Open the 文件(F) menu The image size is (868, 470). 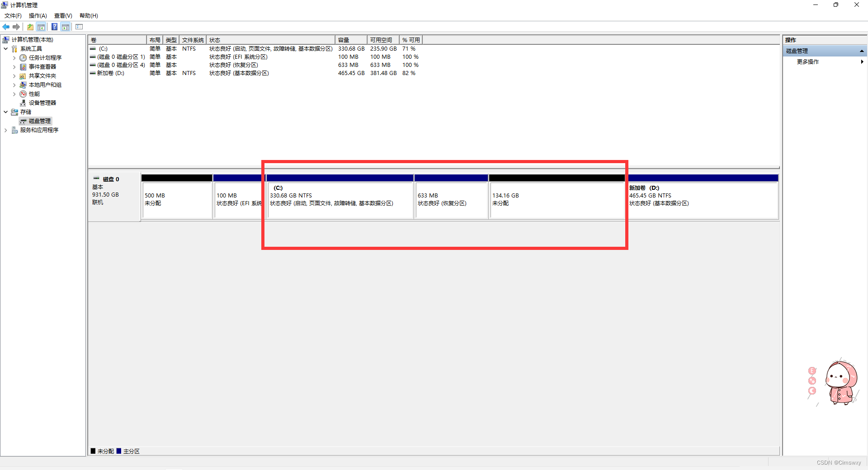13,16
